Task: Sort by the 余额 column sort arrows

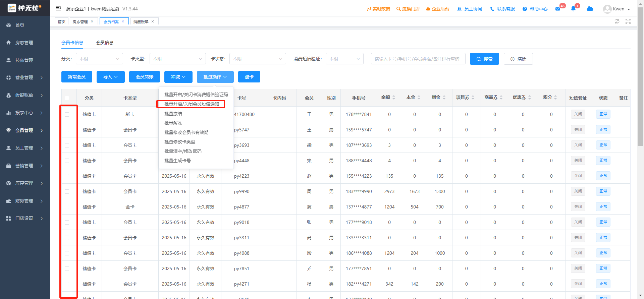Action: [394, 98]
